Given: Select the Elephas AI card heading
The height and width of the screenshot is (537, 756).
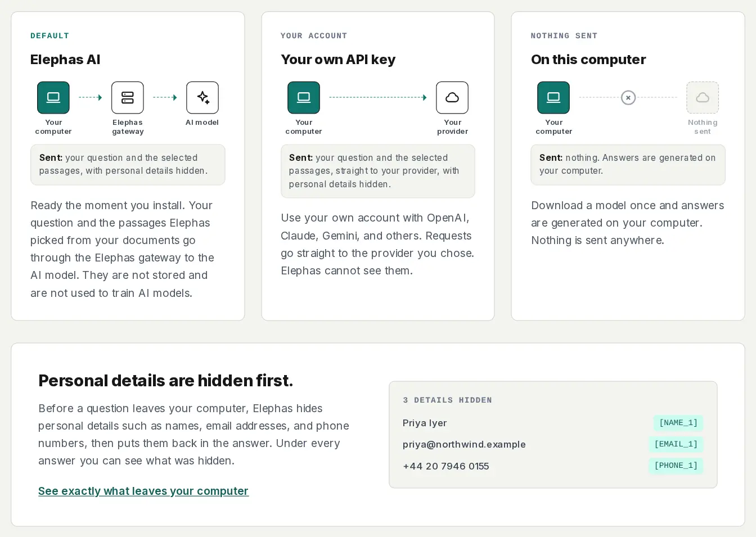Looking at the screenshot, I should 65,60.
